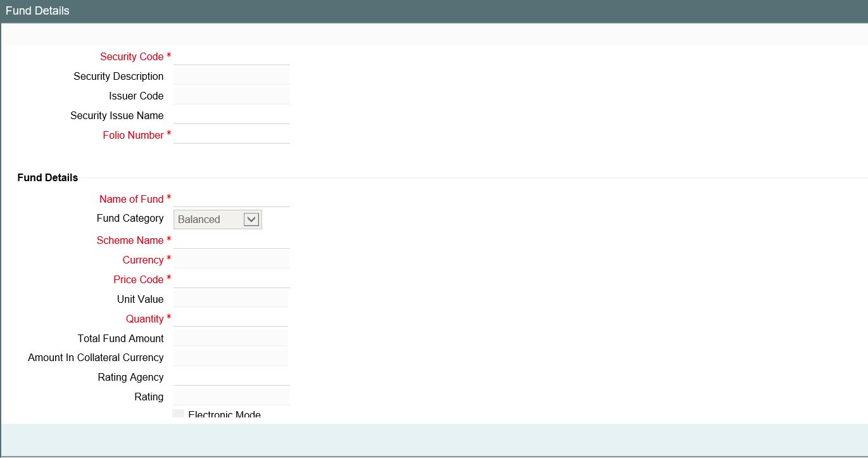Select the Currency input field
Screen dimensions: 868x458
point(232,260)
